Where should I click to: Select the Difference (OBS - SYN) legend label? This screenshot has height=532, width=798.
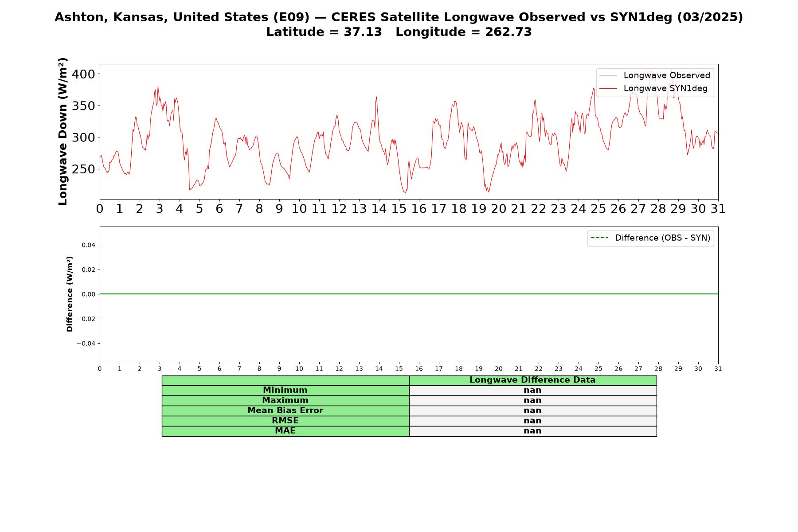(x=662, y=238)
